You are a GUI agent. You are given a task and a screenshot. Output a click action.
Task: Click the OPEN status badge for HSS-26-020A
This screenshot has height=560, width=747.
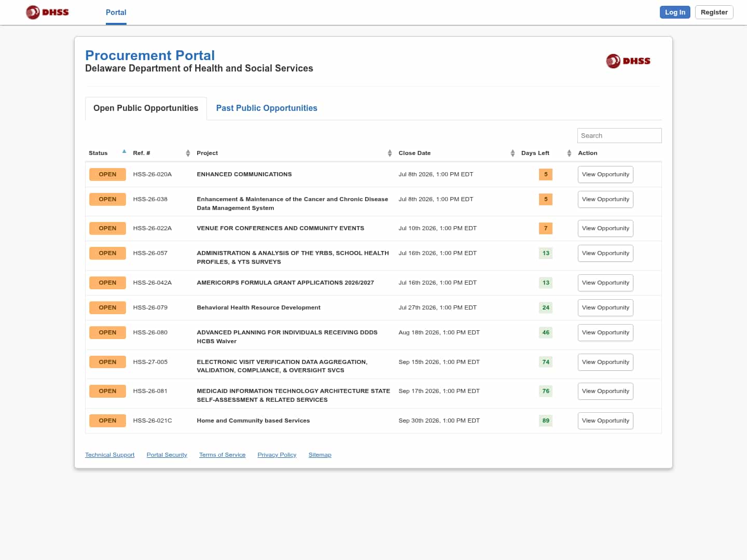tap(107, 174)
